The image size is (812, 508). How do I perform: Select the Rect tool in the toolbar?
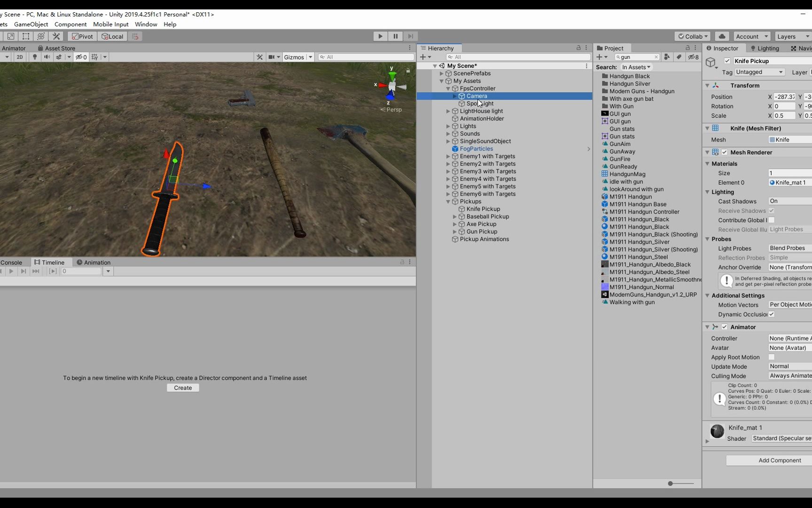point(26,36)
